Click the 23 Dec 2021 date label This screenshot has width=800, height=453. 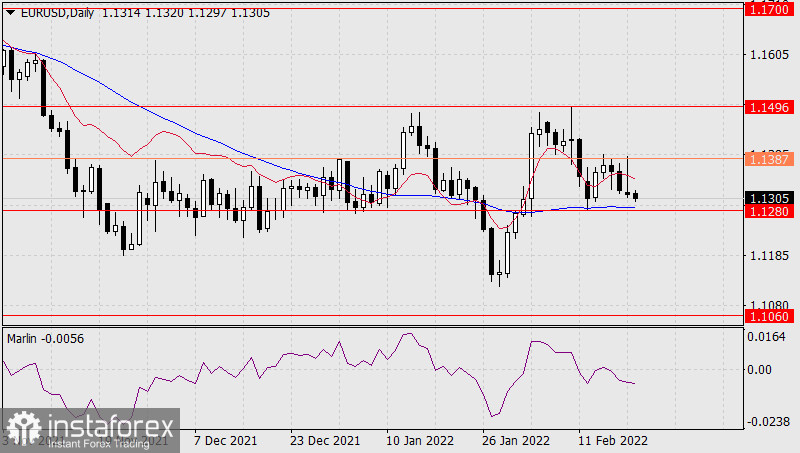point(325,440)
